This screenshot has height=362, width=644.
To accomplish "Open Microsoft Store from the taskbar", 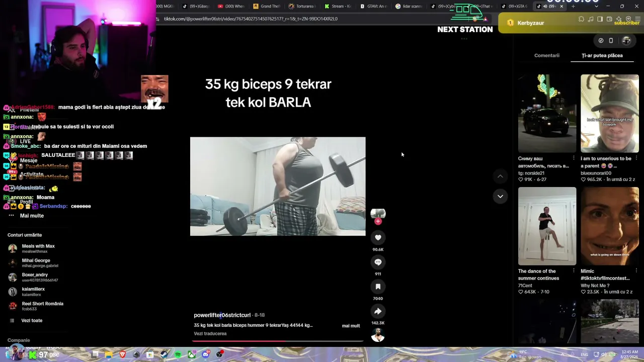I will (150, 354).
